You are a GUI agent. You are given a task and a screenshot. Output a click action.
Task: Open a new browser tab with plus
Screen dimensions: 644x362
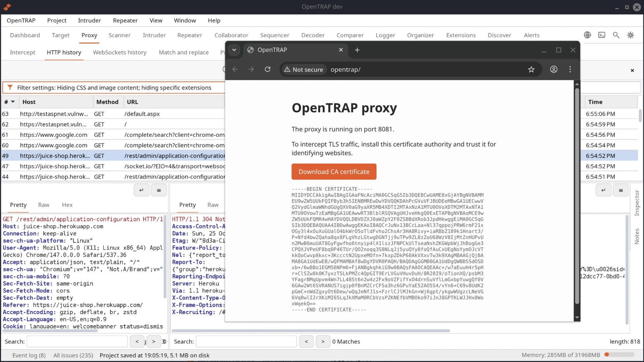click(x=357, y=50)
